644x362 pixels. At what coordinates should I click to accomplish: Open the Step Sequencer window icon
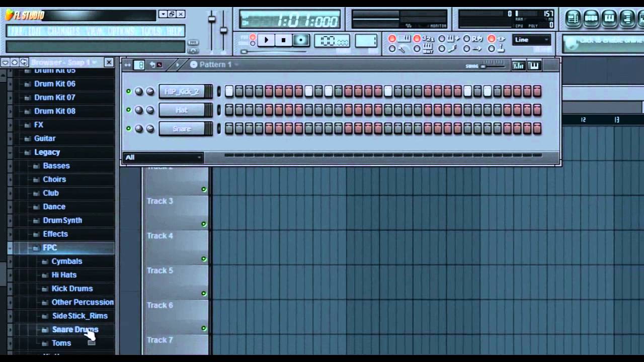tap(591, 18)
